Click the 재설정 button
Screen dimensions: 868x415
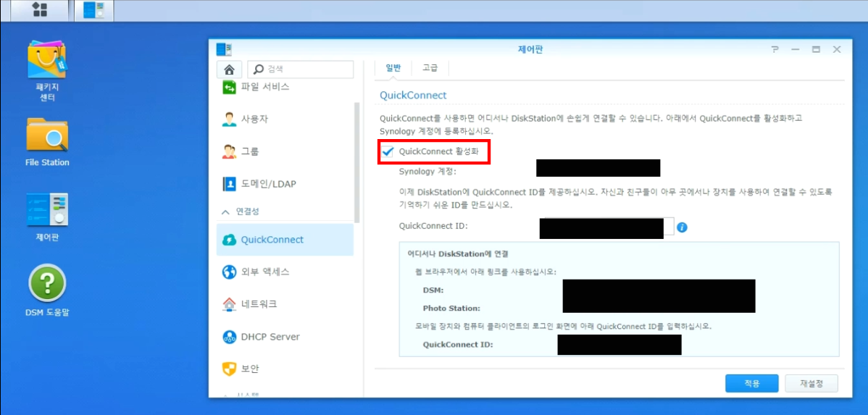coord(811,383)
